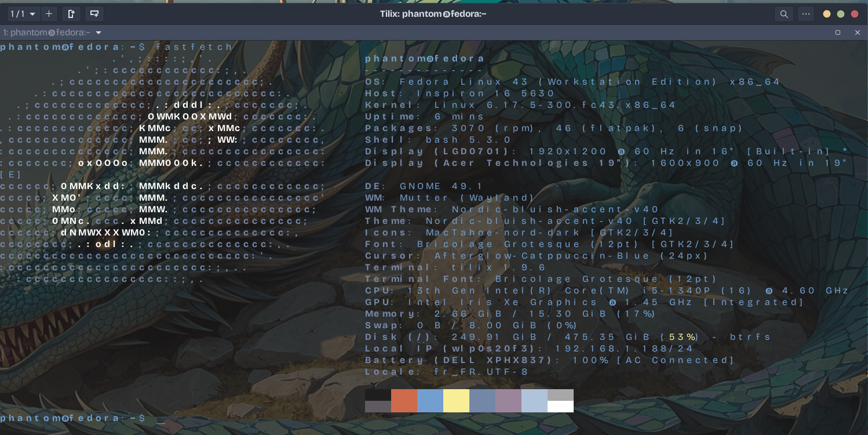The height and width of the screenshot is (435, 868).
Task: Click the orange-red color block in palette
Action: (404, 401)
